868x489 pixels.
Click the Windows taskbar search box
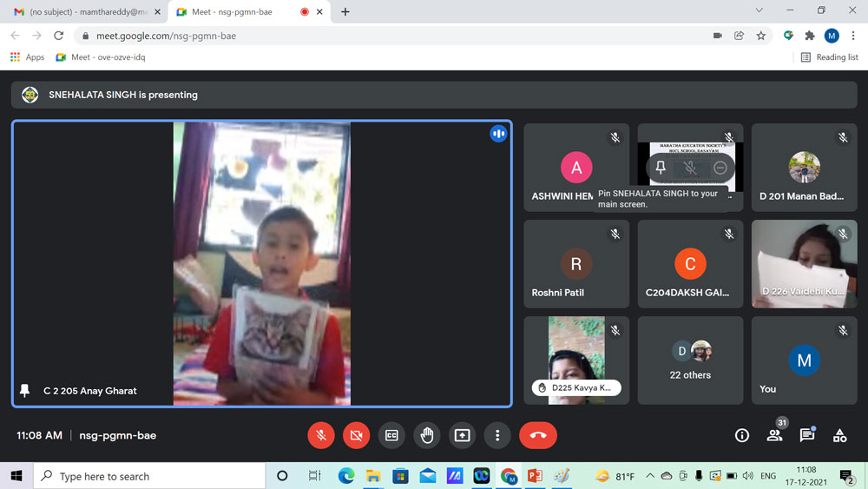pos(149,476)
